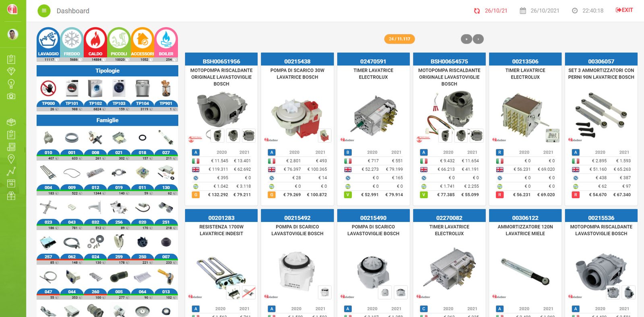The width and height of the screenshot is (644, 317).
Task: Open the newspaper icon in the sidebar
Action: (x=11, y=147)
